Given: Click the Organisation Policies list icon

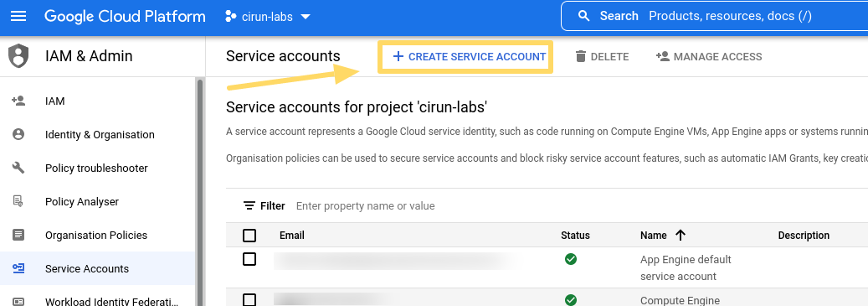Looking at the screenshot, I should [18, 235].
